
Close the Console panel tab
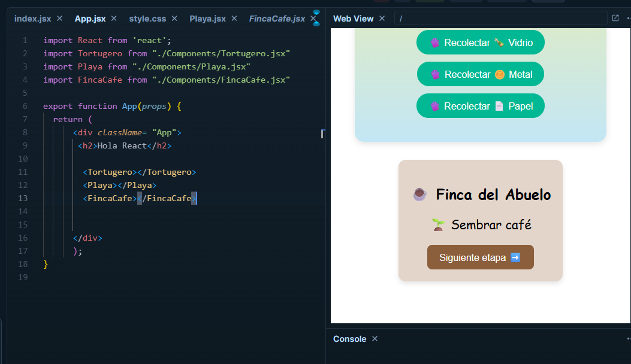(x=375, y=339)
